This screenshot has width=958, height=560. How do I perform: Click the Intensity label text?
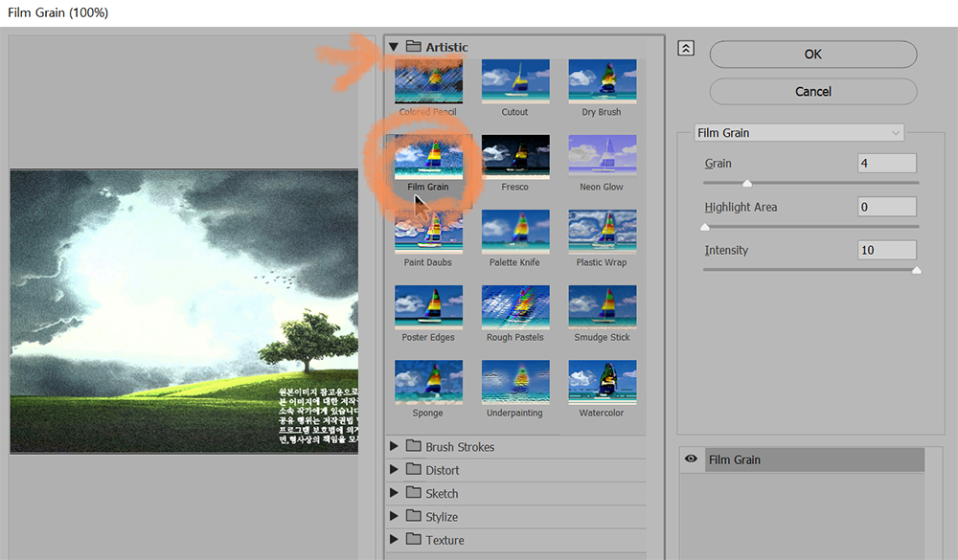pyautogui.click(x=726, y=251)
